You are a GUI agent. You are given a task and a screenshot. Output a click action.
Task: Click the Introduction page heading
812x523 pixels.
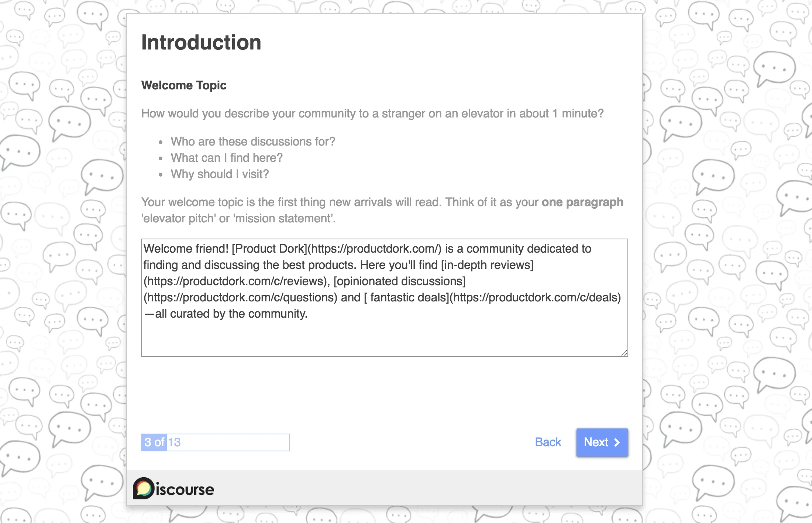coord(201,42)
